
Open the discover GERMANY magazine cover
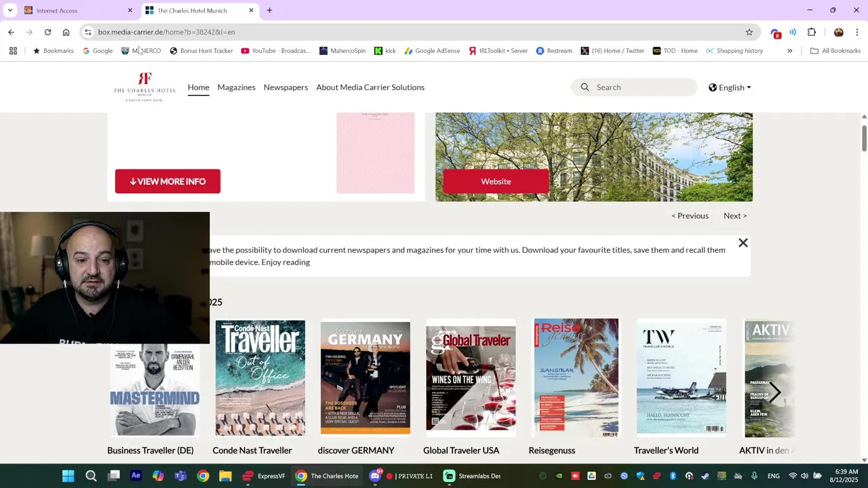click(366, 378)
